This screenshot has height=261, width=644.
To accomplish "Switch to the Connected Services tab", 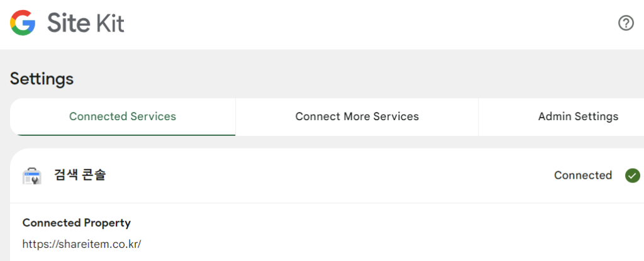I will click(x=123, y=116).
